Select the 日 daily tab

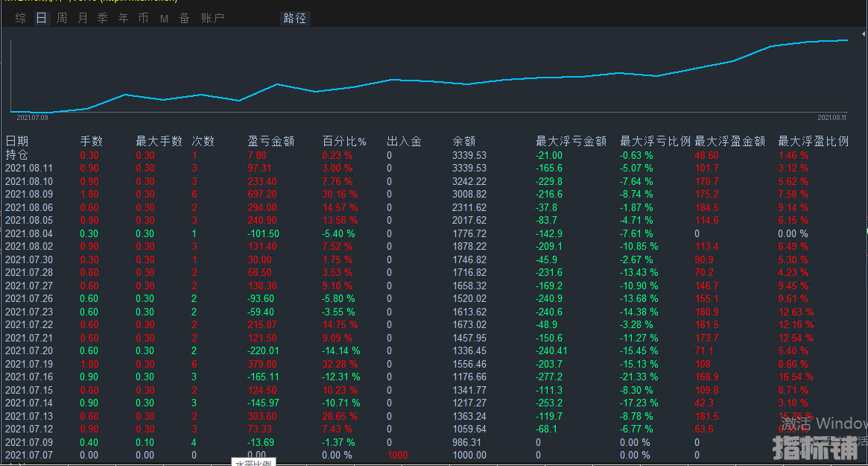coord(41,18)
